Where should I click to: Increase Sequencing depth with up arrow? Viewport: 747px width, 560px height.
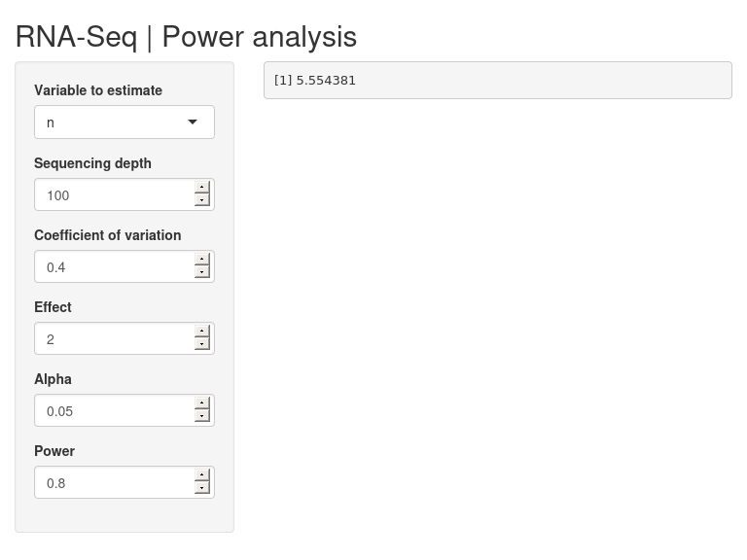(202, 187)
